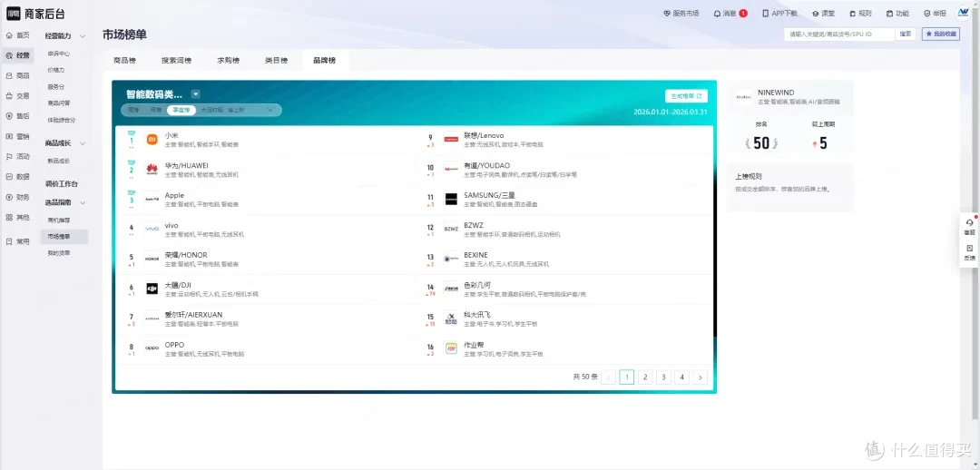Viewport: 980px width, 470px height.
Task: Select the 品牌榜 tab
Action: click(324, 61)
